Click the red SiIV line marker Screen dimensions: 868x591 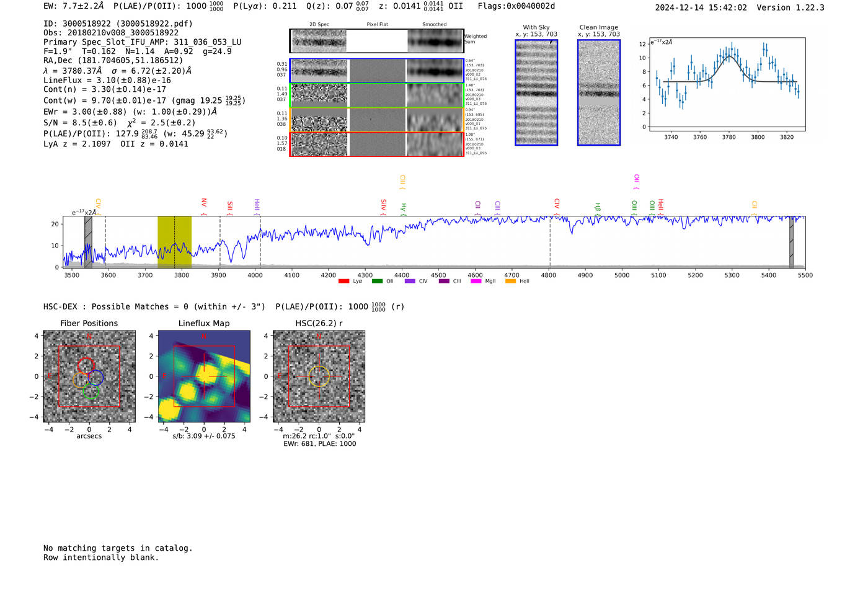pyautogui.click(x=384, y=207)
